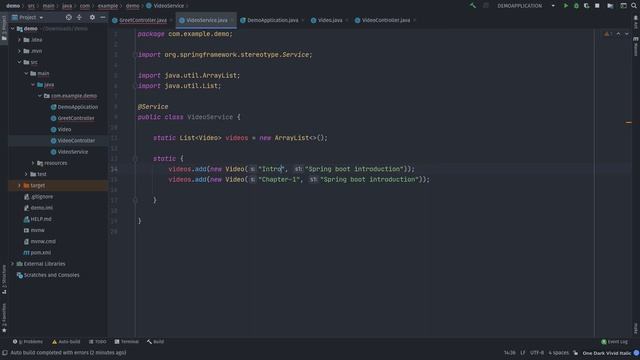Click the .gitignore file in tree

click(x=42, y=197)
